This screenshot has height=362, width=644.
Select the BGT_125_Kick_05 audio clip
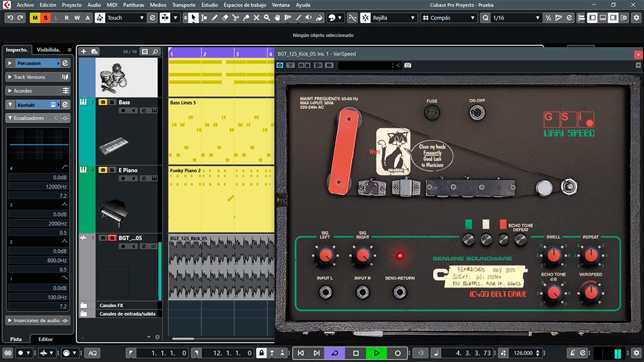(221, 267)
